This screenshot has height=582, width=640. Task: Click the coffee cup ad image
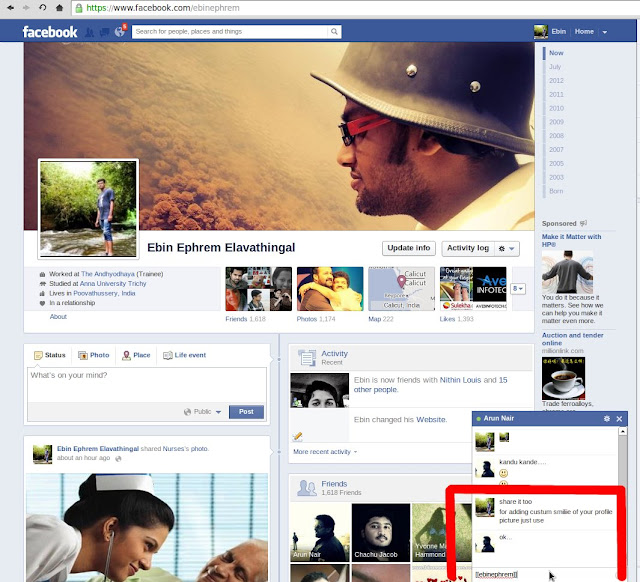[563, 378]
